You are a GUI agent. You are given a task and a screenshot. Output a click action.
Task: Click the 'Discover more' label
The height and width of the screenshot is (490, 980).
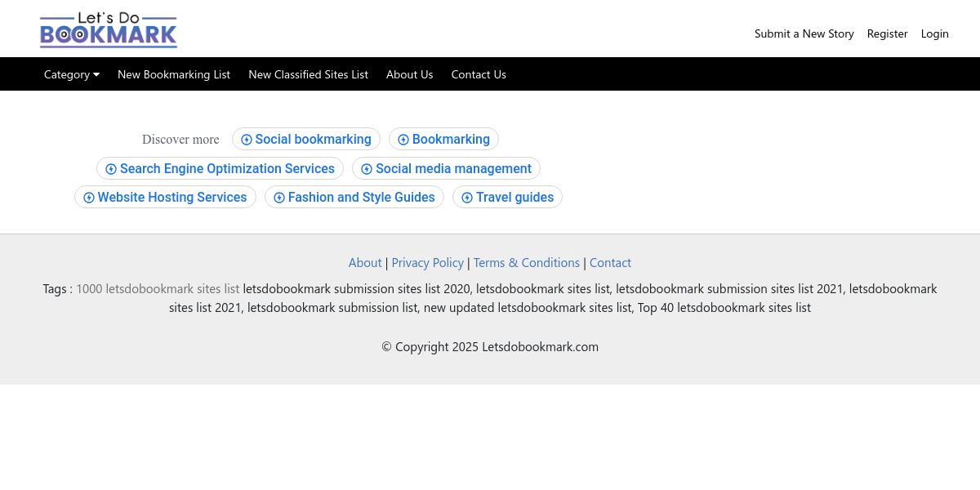(x=180, y=140)
